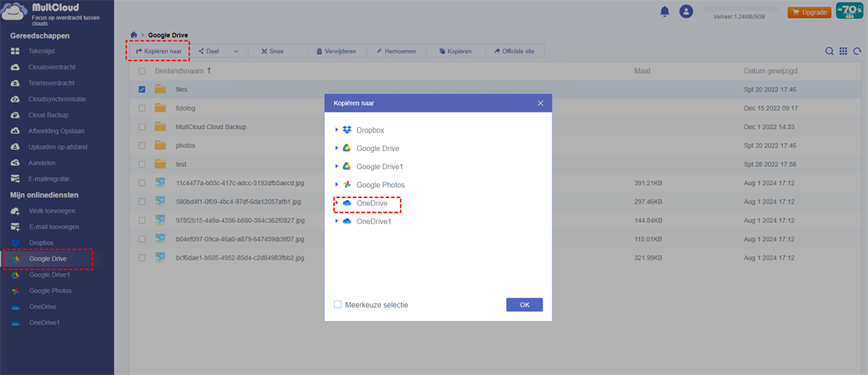The image size is (868, 375).
Task: Check the photos folder checkbox
Action: pos(142,145)
